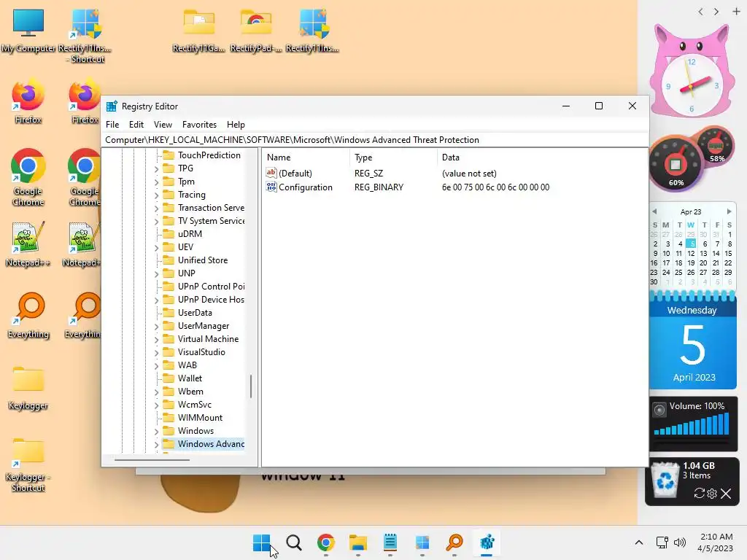Select the TouchPrediction key
The image size is (747, 560).
[209, 155]
